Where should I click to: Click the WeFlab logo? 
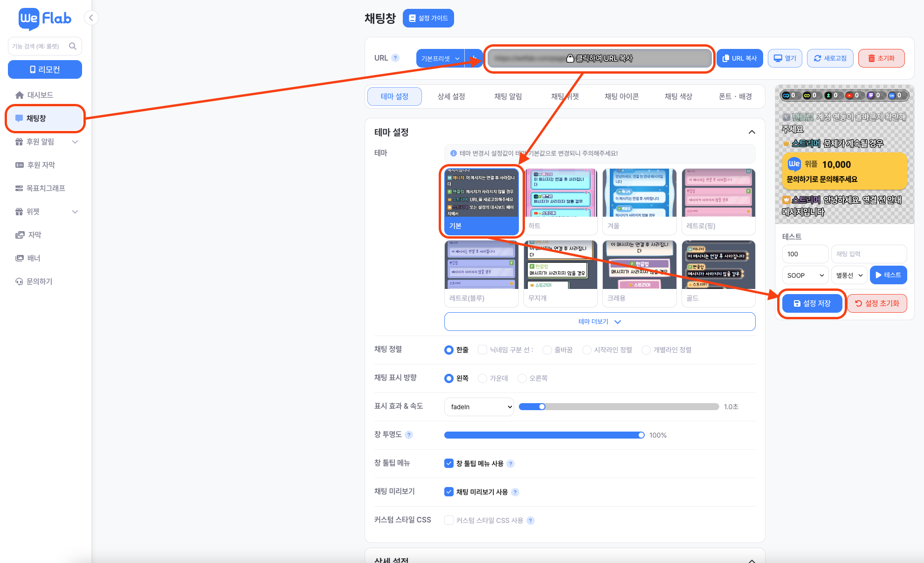click(x=45, y=19)
